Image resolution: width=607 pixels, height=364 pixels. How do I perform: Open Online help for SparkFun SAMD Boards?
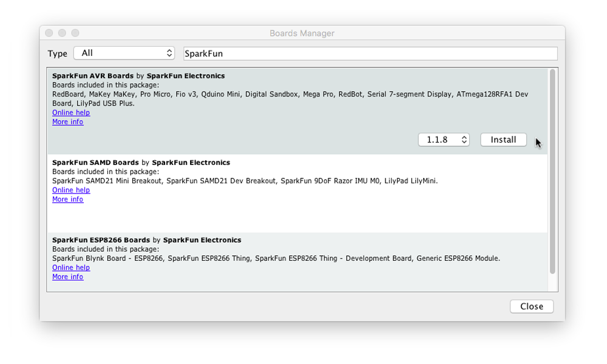click(x=71, y=190)
